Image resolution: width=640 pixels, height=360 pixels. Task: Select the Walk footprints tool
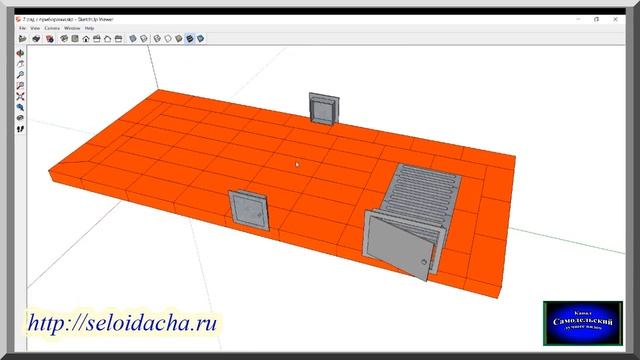tap(20, 129)
